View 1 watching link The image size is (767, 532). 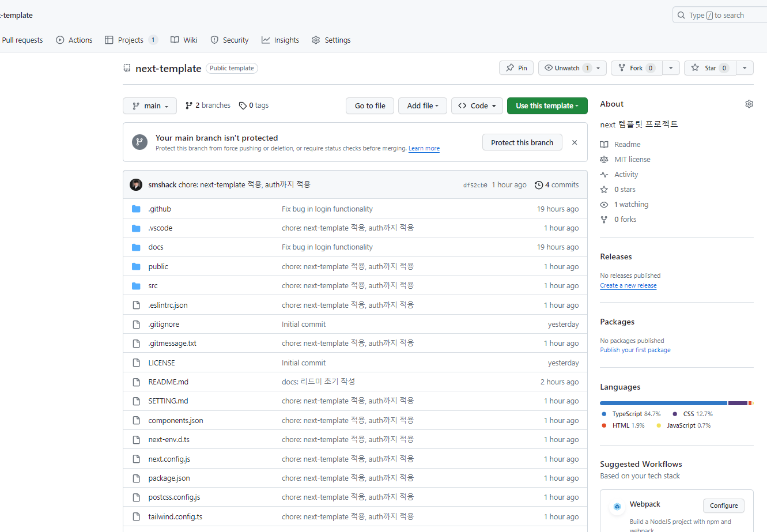[625, 204]
